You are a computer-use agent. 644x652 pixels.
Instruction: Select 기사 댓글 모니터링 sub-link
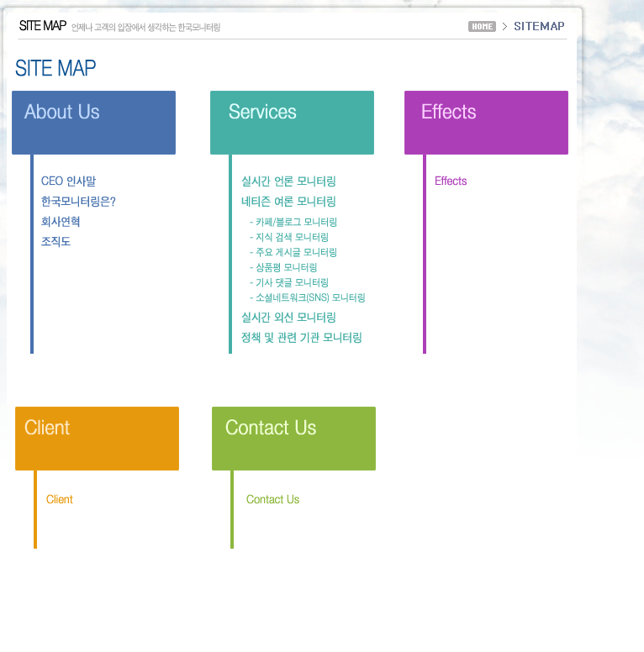coord(289,282)
